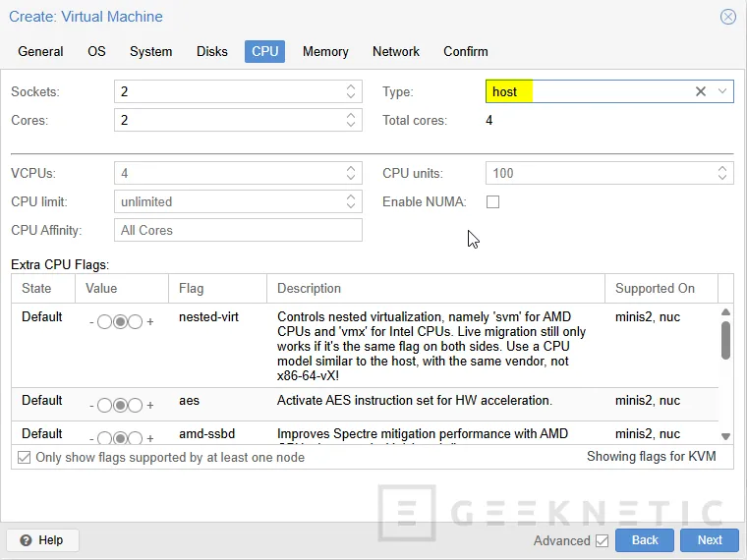Switch to the General tab
Image resolution: width=747 pixels, height=560 pixels.
(40, 51)
